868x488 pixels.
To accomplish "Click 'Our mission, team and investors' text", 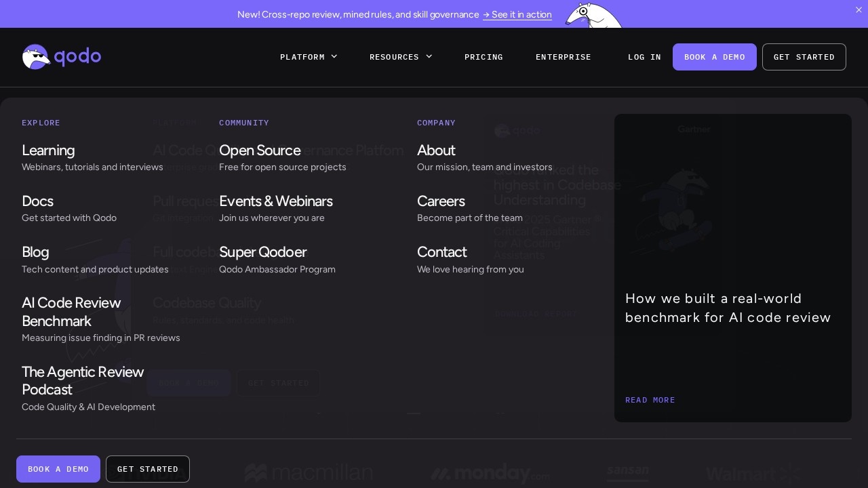I will (x=485, y=167).
